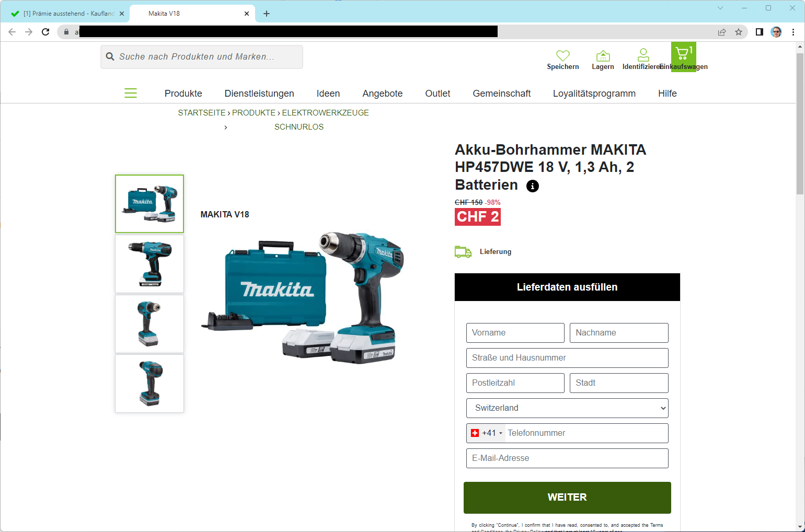
Task: Click the PRODUKTE breadcrumb
Action: tap(254, 113)
